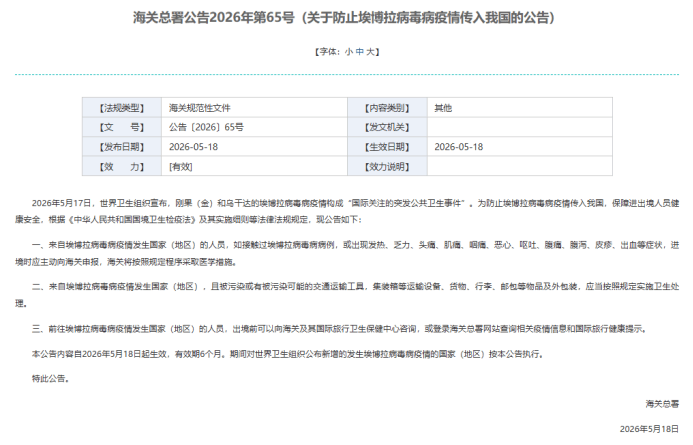Select the announcement title heading text
The height and width of the screenshot is (445, 693).
click(344, 18)
